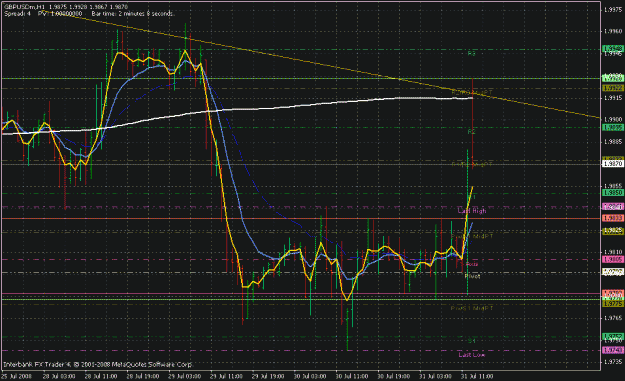Click the '29 Jul 11:00' time axis label
625x381 pixels.
(226, 376)
